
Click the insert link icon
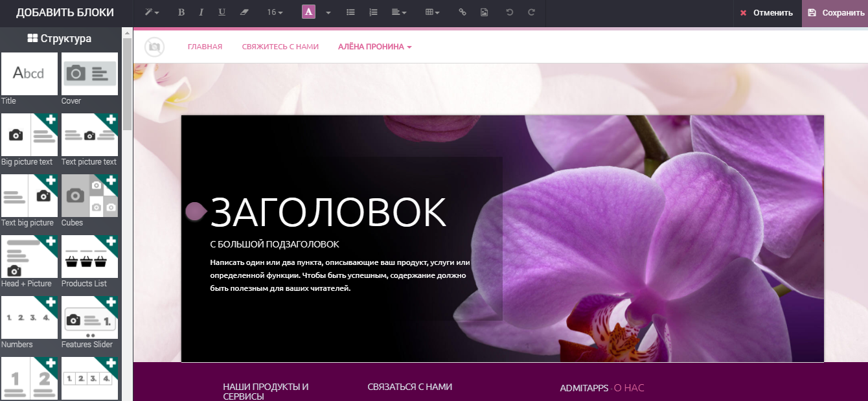click(463, 12)
